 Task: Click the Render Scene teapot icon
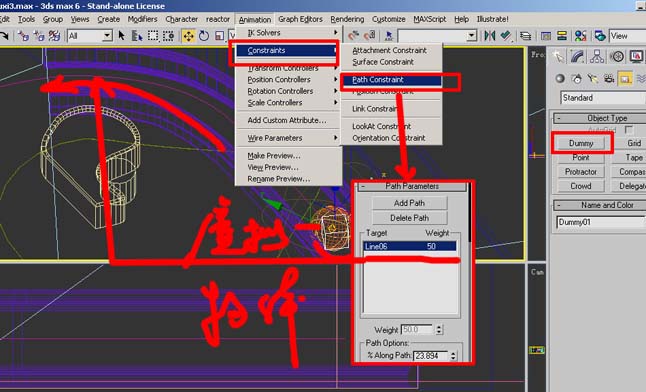(600, 36)
